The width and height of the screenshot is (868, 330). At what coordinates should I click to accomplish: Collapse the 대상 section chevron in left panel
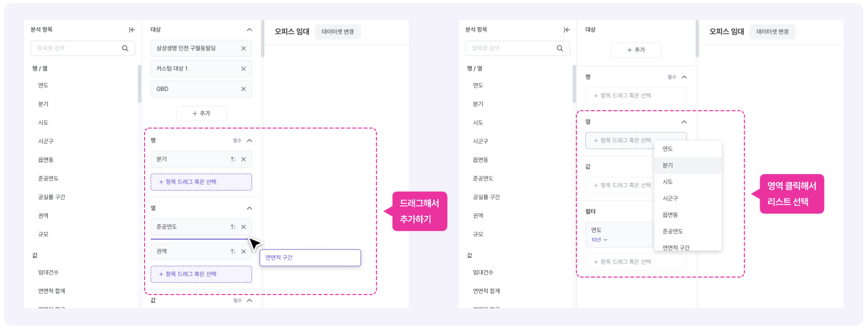coord(249,30)
